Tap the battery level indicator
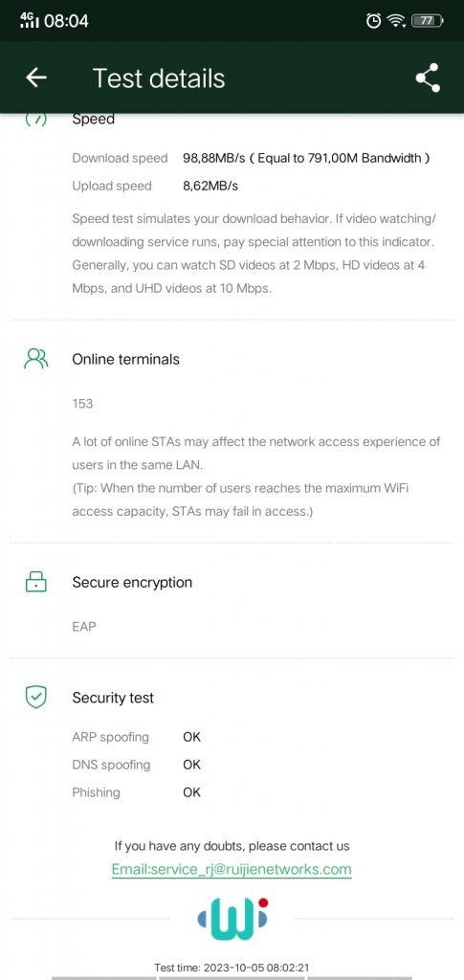This screenshot has width=464, height=980. click(427, 21)
